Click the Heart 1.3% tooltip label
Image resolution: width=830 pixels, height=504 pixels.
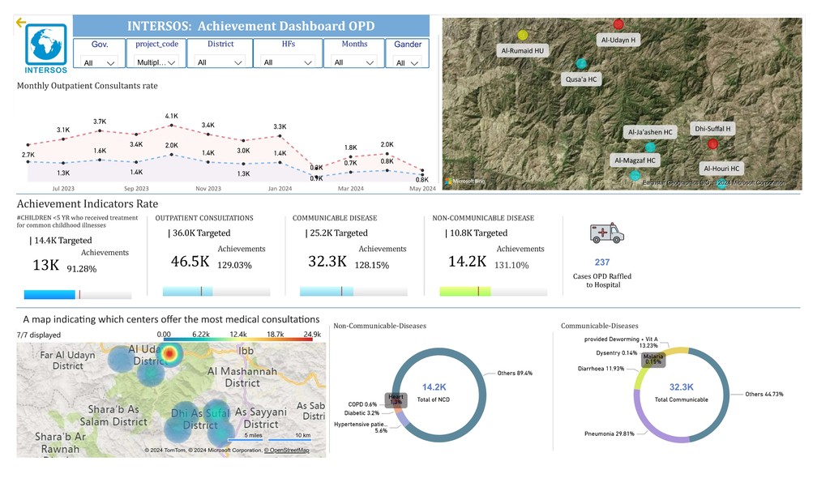396,399
